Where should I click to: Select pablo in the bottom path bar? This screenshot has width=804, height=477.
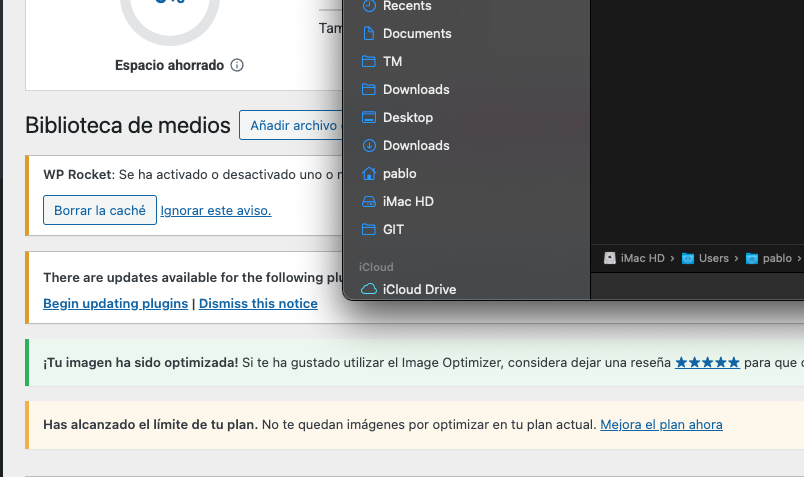776,258
